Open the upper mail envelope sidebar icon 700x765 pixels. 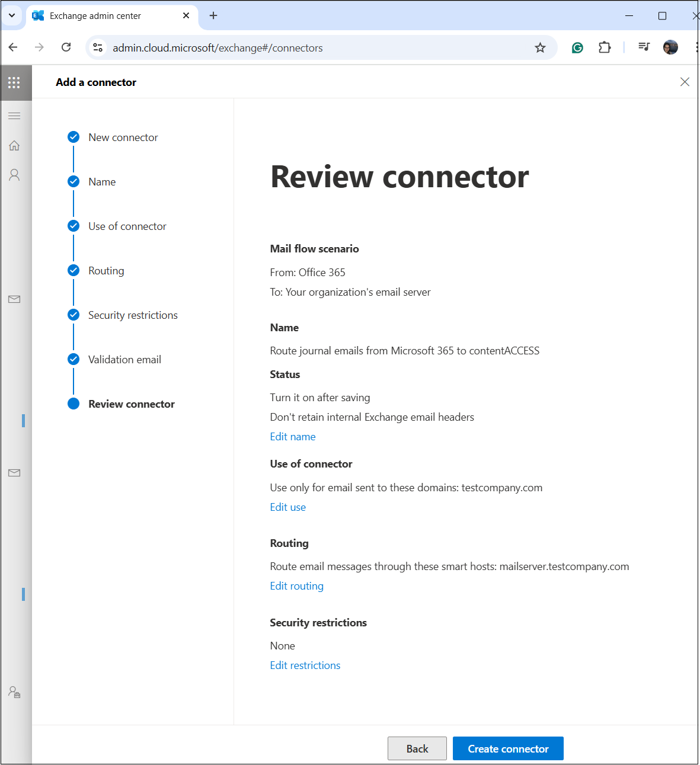point(14,299)
